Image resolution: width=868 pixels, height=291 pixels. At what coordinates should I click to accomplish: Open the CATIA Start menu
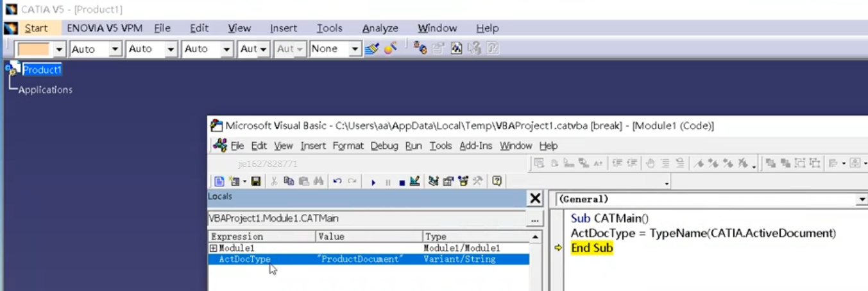tap(36, 28)
